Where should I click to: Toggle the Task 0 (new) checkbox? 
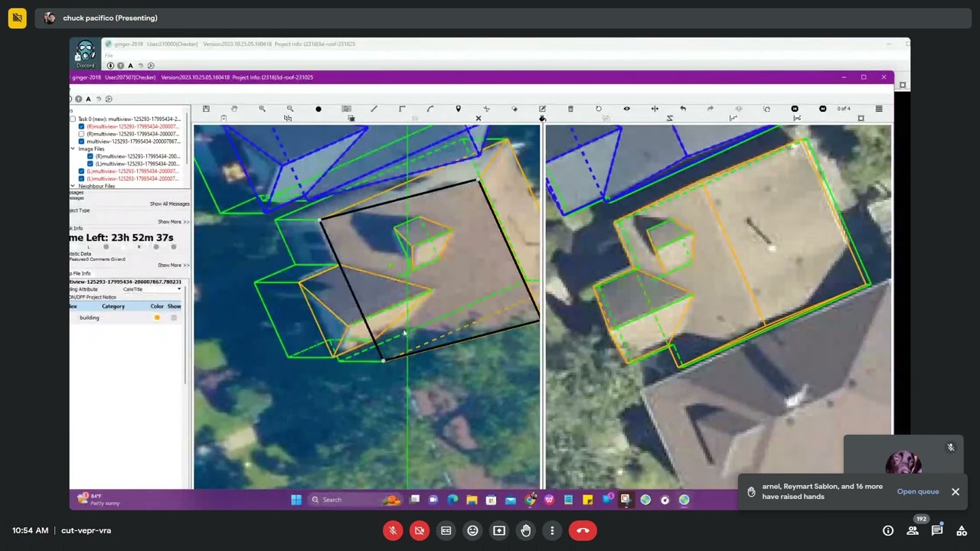coord(73,119)
